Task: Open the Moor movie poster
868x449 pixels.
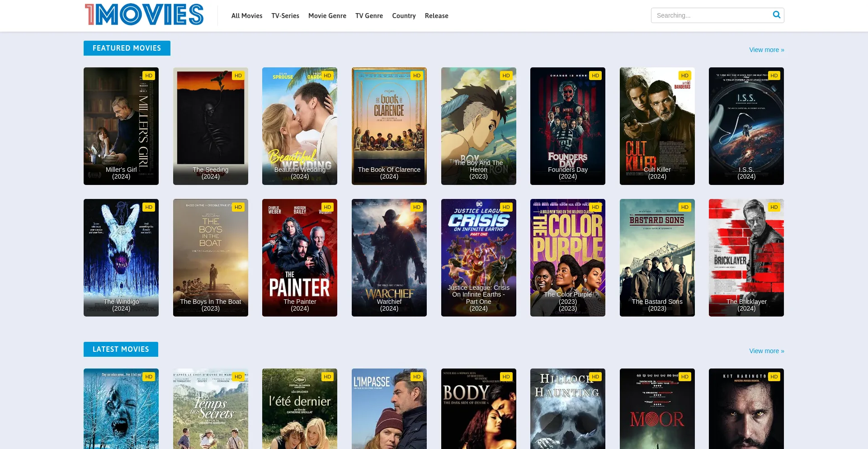Action: coord(657,409)
